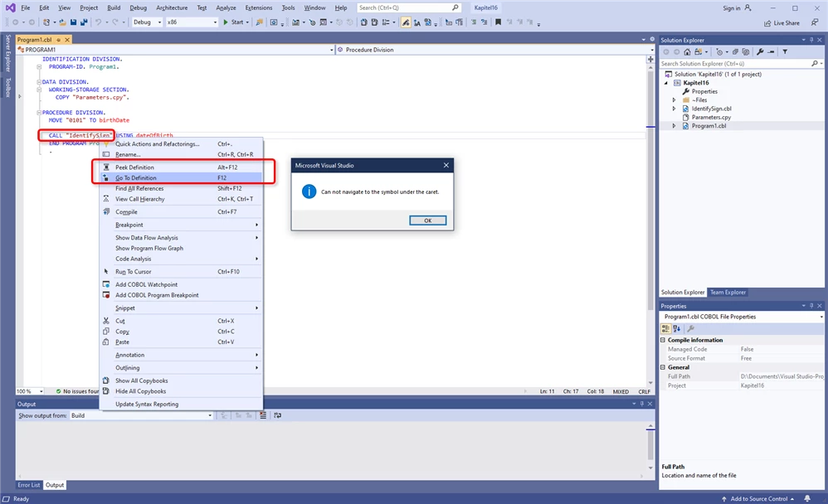
Task: Click the Preview Selected Items dash icon
Action: pos(771,51)
